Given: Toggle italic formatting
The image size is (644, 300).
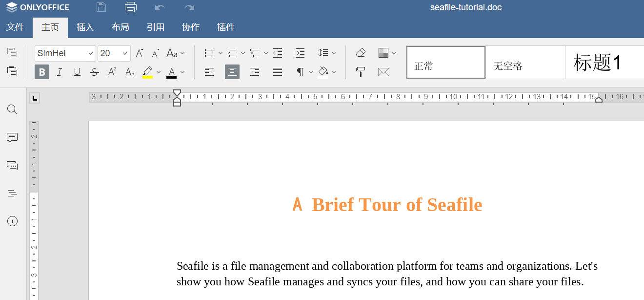Looking at the screenshot, I should 60,72.
